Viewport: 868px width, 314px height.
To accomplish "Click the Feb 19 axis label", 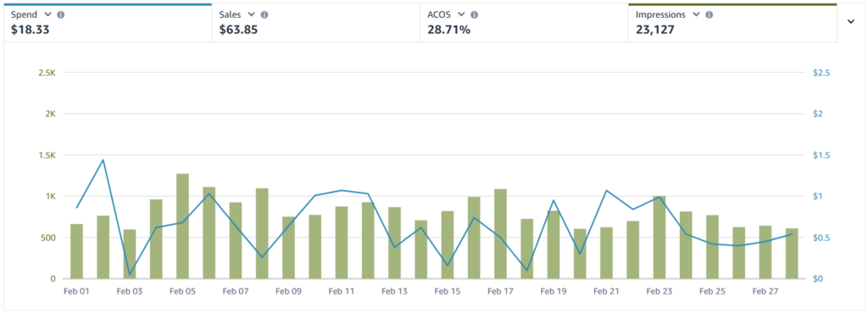I will [554, 291].
